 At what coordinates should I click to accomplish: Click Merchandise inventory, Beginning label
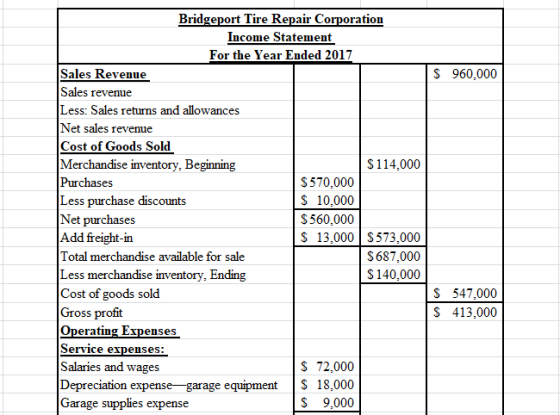pyautogui.click(x=148, y=165)
